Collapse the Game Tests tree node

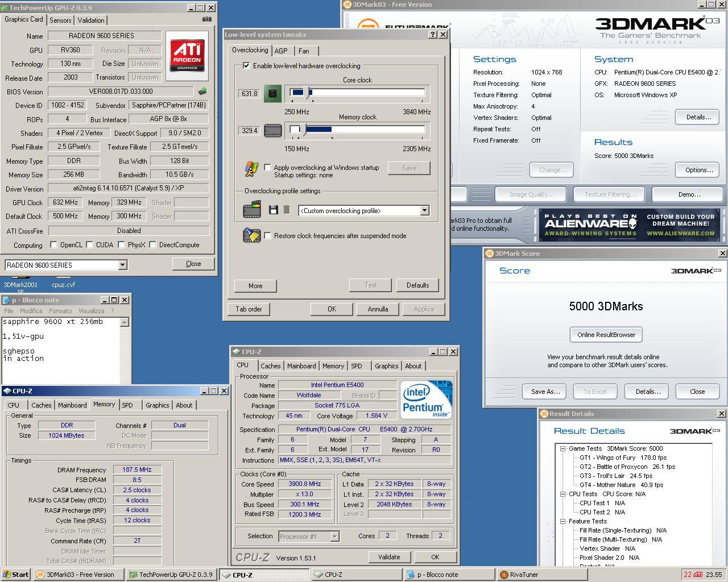click(562, 448)
